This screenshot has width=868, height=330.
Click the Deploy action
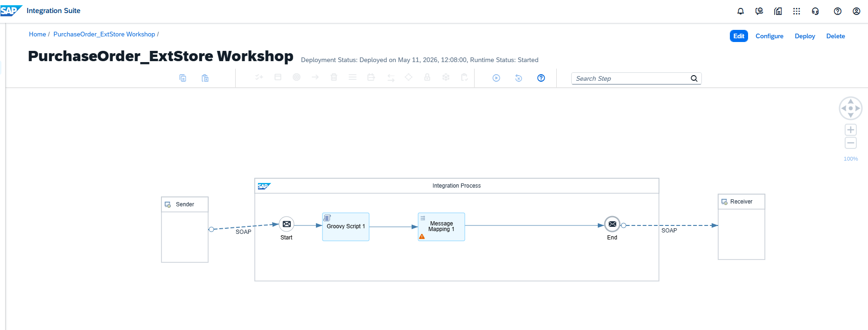coord(805,36)
